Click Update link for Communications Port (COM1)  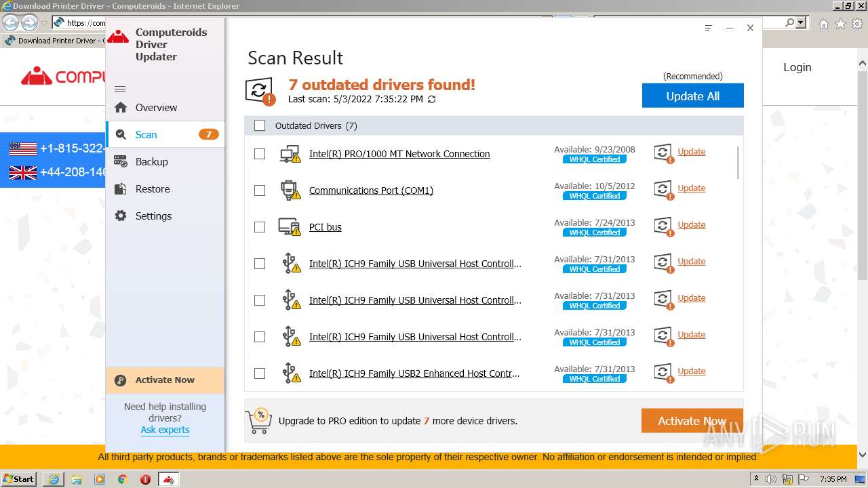pyautogui.click(x=692, y=188)
